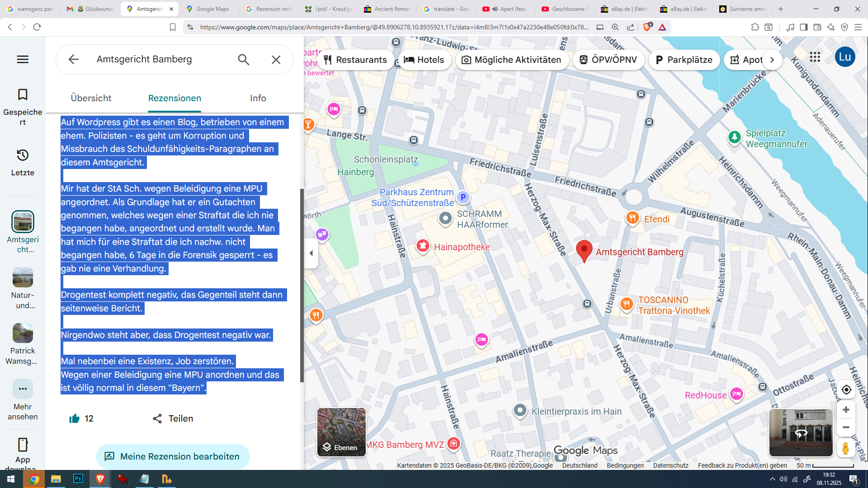Open Brave browser from taskbar
Screen dimensions: 868x488
[100, 479]
